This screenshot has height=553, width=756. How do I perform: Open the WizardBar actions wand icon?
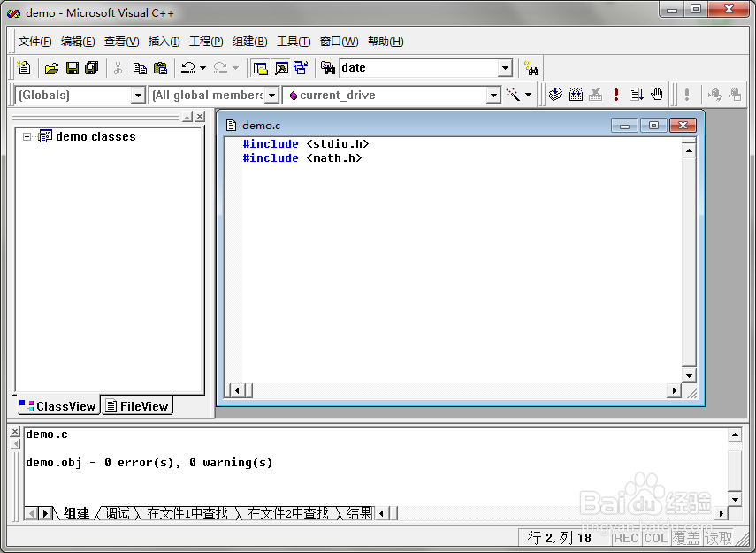point(513,95)
